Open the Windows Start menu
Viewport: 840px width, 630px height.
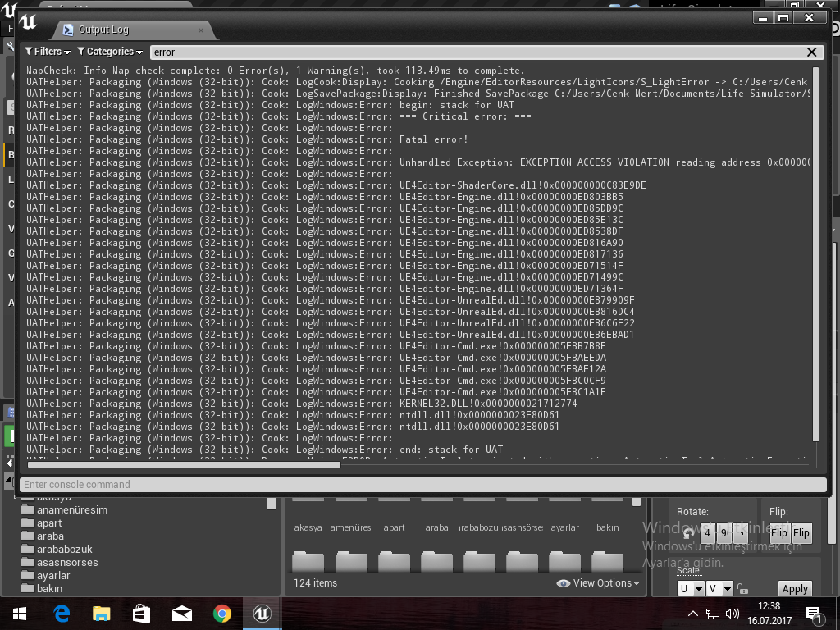[x=20, y=614]
